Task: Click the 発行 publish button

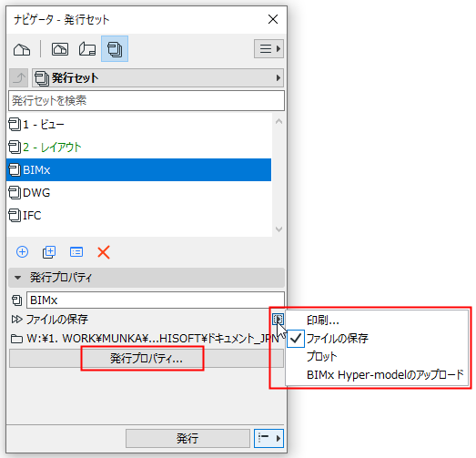Action: coord(187,438)
